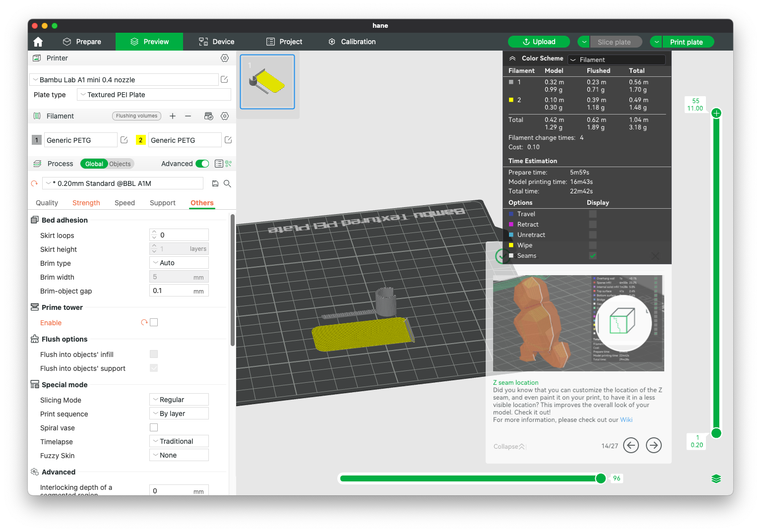
Task: Toggle the Advanced mode switch
Action: pyautogui.click(x=202, y=164)
